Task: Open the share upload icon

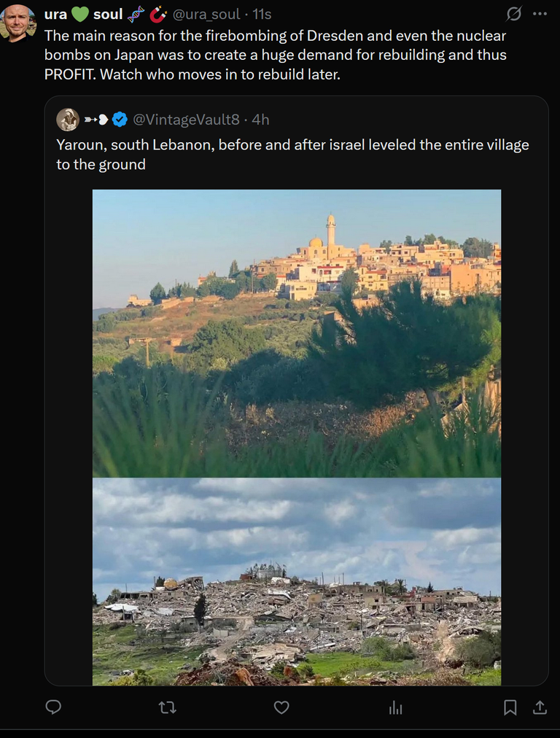Action: pos(540,707)
